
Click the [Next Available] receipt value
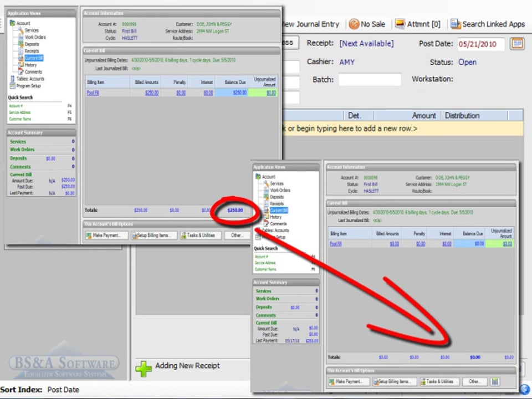pyautogui.click(x=366, y=43)
